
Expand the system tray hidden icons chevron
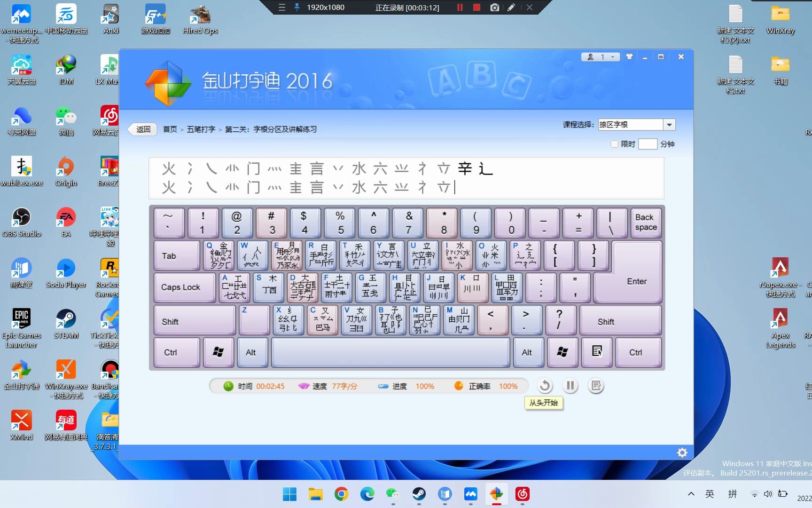(x=691, y=494)
